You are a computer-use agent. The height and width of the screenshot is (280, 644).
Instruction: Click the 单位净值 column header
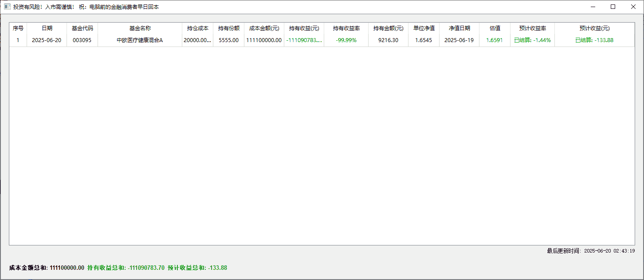(424, 27)
